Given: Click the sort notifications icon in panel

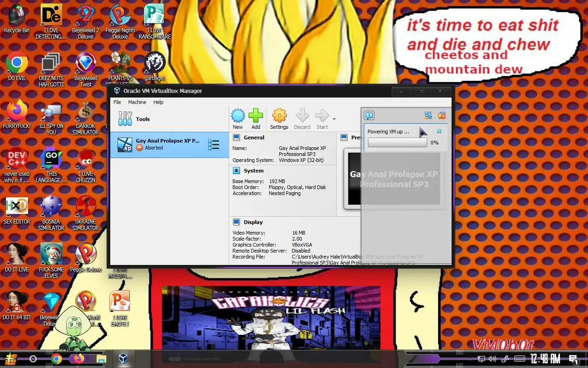Looking at the screenshot, I should coord(428,115).
